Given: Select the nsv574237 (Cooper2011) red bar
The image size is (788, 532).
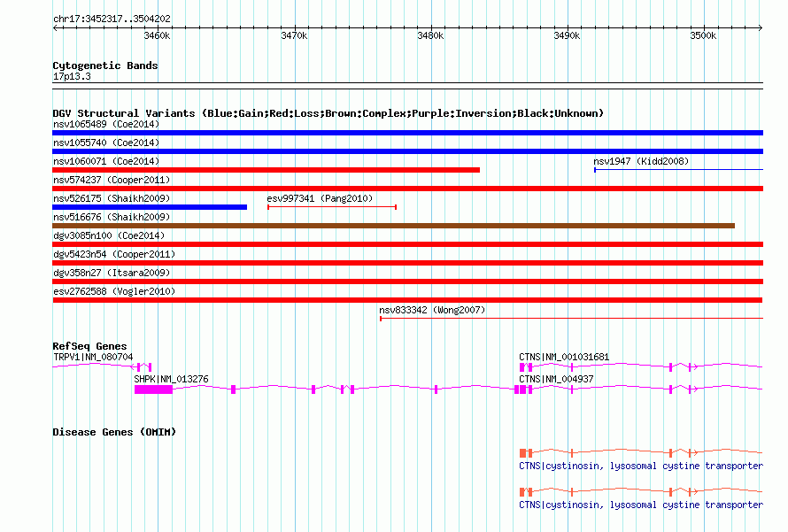Looking at the screenshot, I should 407,189.
